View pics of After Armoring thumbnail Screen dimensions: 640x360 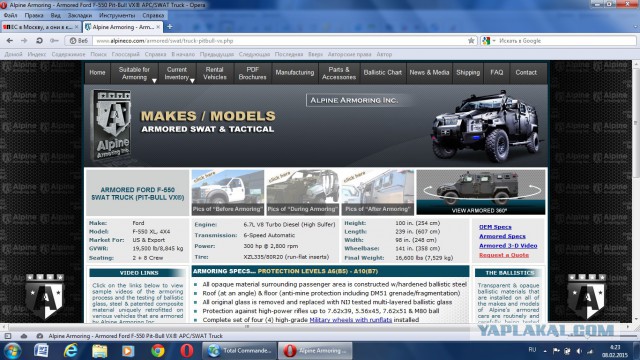point(378,192)
